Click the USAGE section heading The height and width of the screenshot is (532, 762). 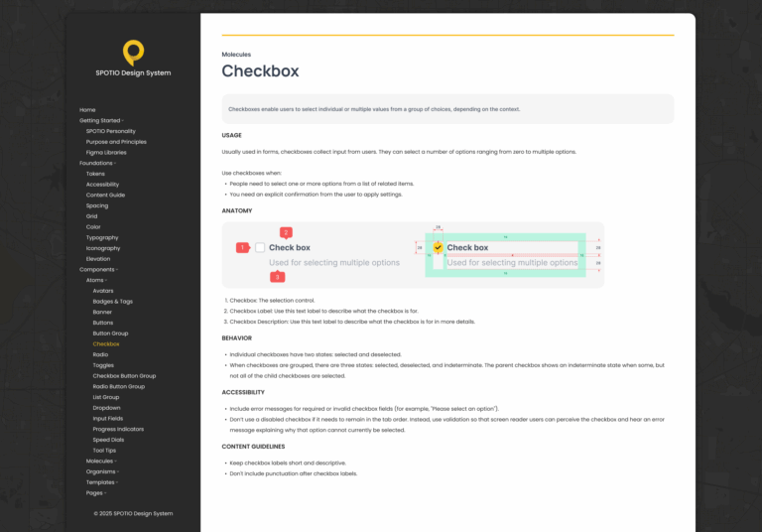point(232,135)
